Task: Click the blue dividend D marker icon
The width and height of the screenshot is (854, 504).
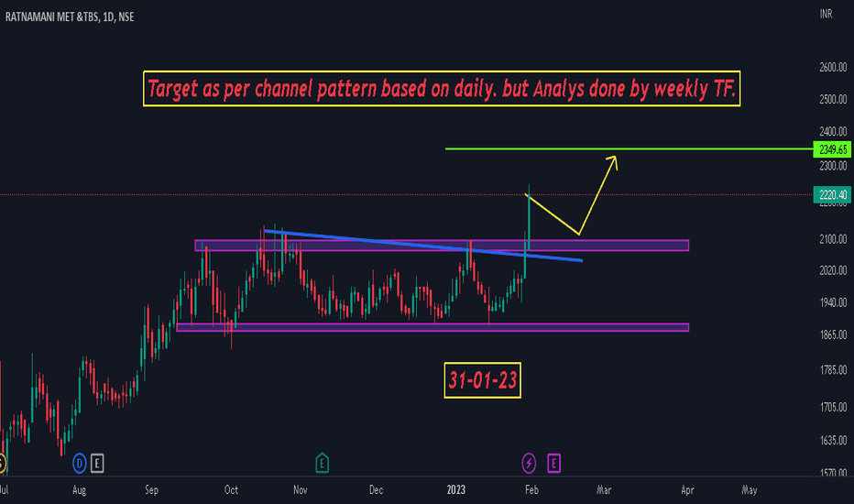Action: coord(80,464)
